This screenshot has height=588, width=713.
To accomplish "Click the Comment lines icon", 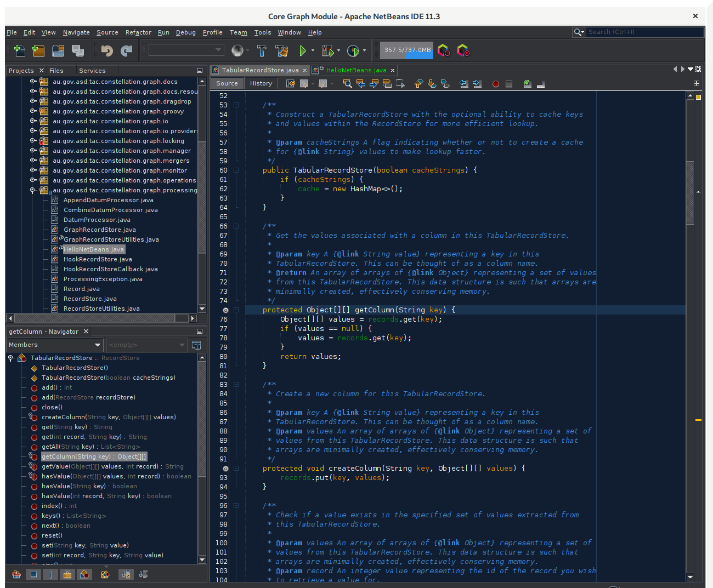I will pyautogui.click(x=527, y=84).
